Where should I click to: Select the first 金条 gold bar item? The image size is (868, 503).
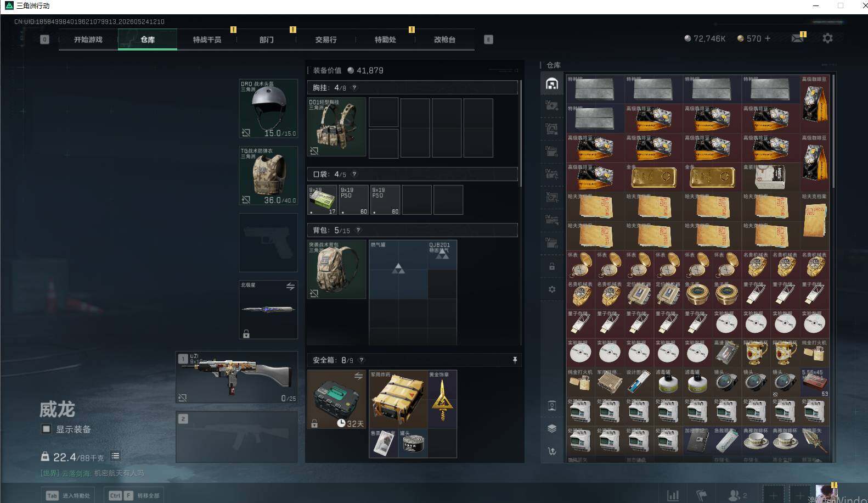tap(653, 177)
